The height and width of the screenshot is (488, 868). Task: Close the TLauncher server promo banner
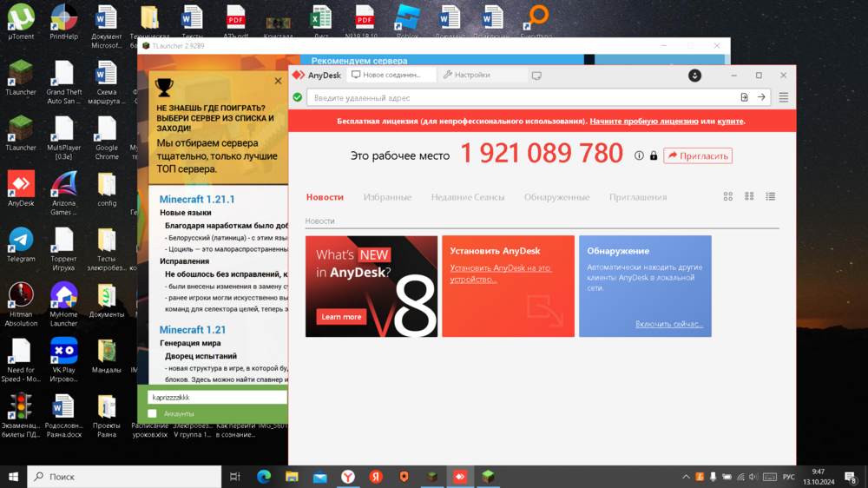(x=278, y=81)
